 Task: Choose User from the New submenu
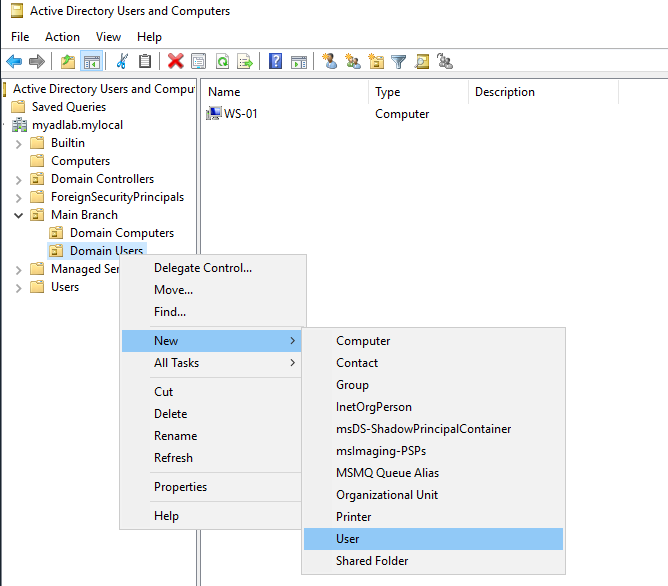click(348, 539)
